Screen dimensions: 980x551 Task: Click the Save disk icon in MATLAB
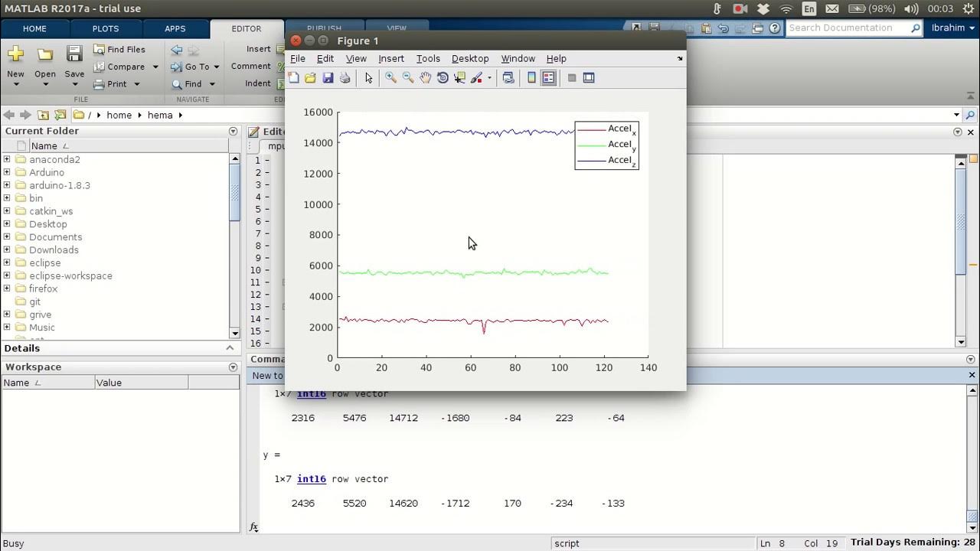click(x=74, y=54)
